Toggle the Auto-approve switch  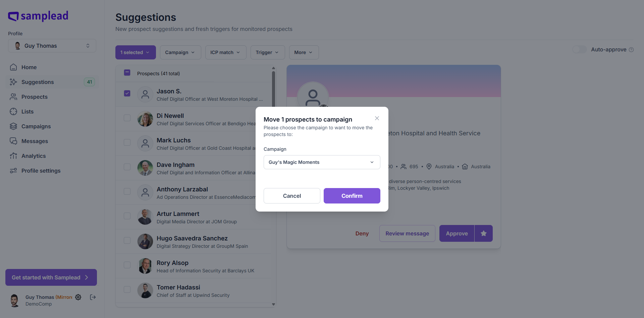click(x=579, y=50)
